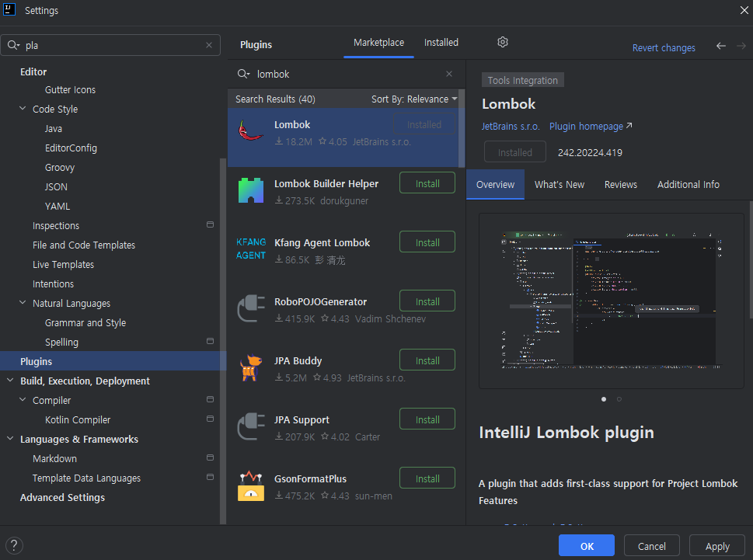Click the back navigation arrow
753x560 pixels.
coord(721,46)
